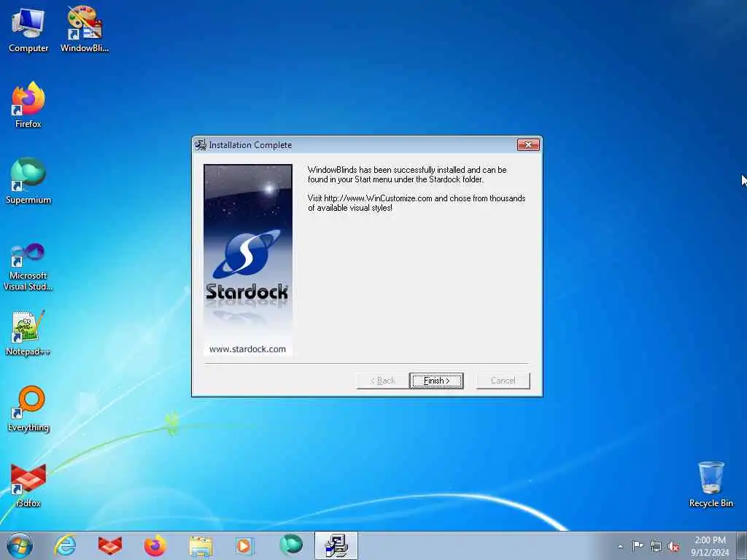Select the Supermium desktop shortcut
The height and width of the screenshot is (560, 747).
point(28,181)
